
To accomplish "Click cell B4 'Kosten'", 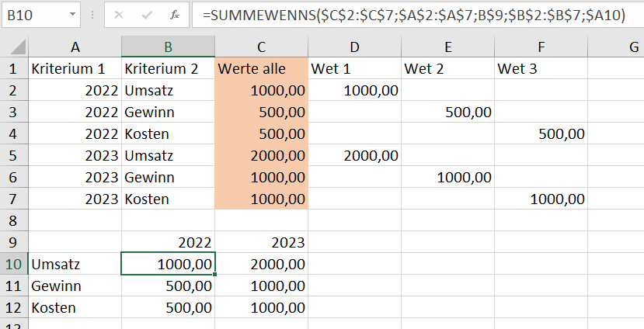I will click(x=169, y=133).
